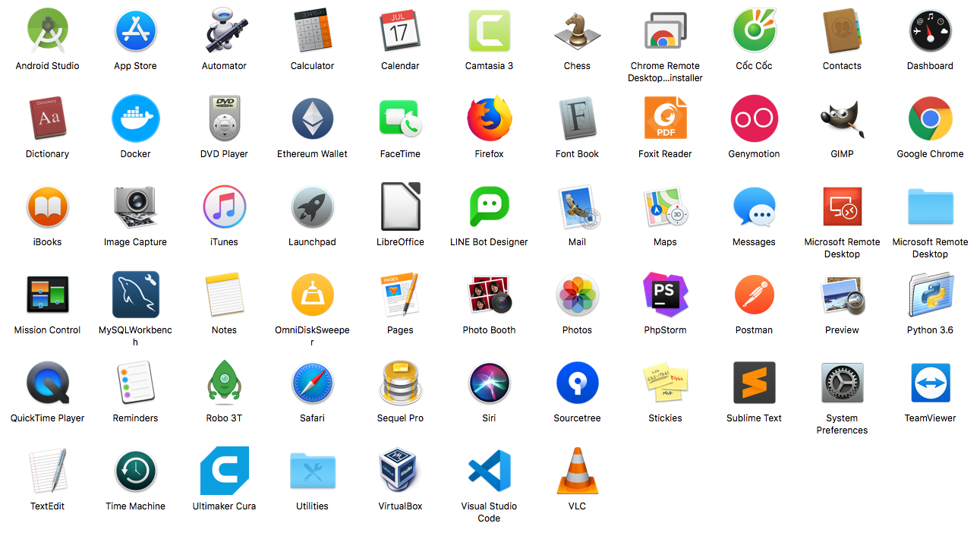Click the Time Machine icon

pos(135,471)
